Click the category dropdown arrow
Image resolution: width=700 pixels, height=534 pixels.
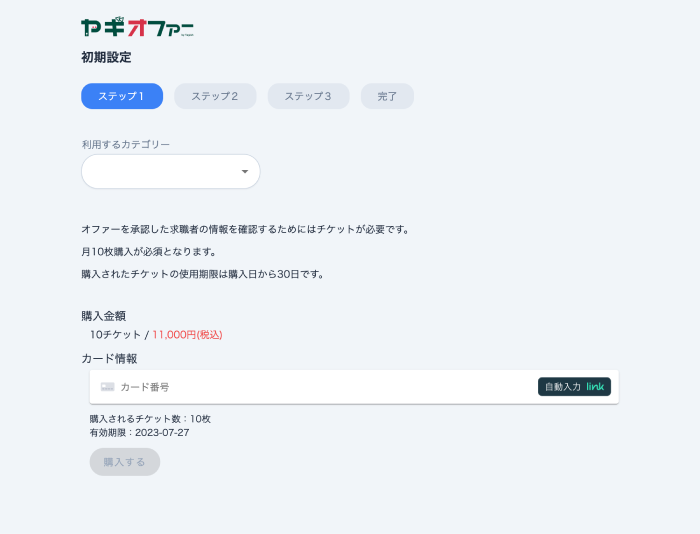pyautogui.click(x=245, y=172)
